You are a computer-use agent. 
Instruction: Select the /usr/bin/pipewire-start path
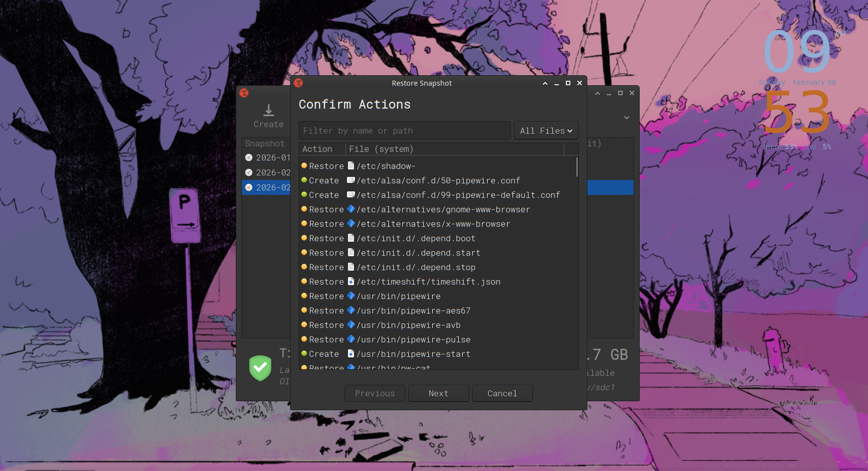tap(413, 354)
